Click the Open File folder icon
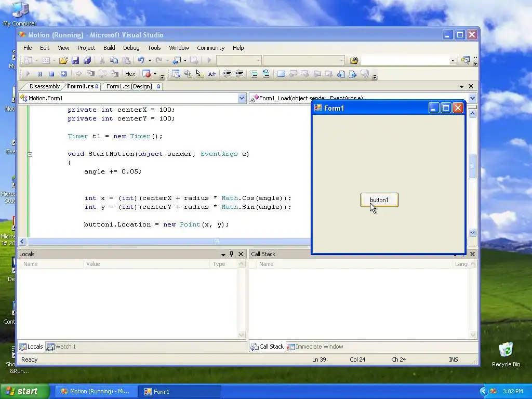This screenshot has height=399, width=532. pyautogui.click(x=63, y=60)
